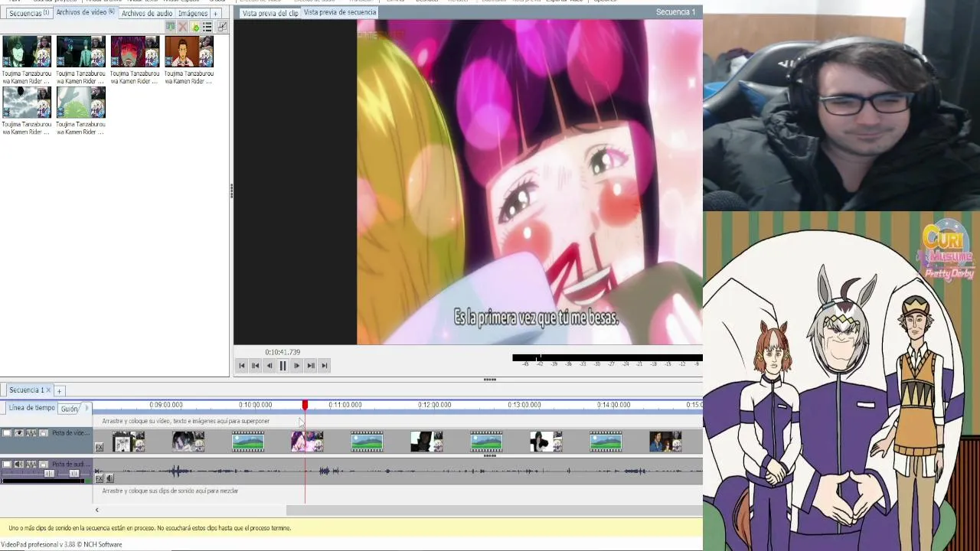Step forward one frame
The height and width of the screenshot is (551, 980).
[297, 366]
